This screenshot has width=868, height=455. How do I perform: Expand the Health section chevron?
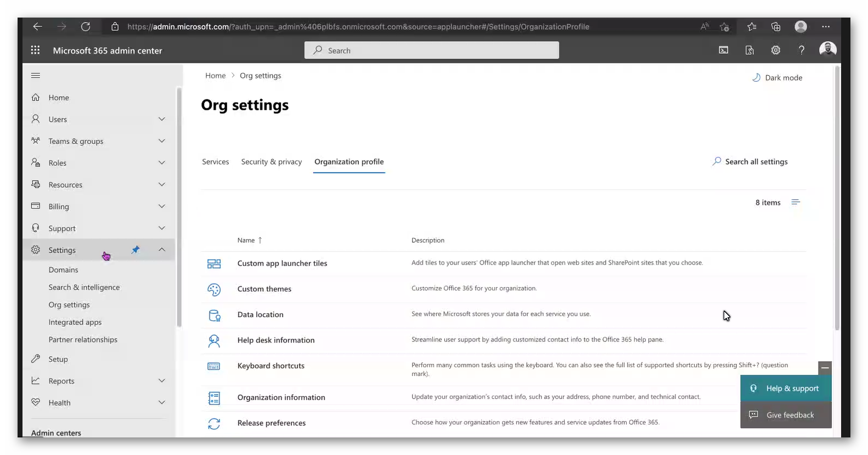point(162,402)
